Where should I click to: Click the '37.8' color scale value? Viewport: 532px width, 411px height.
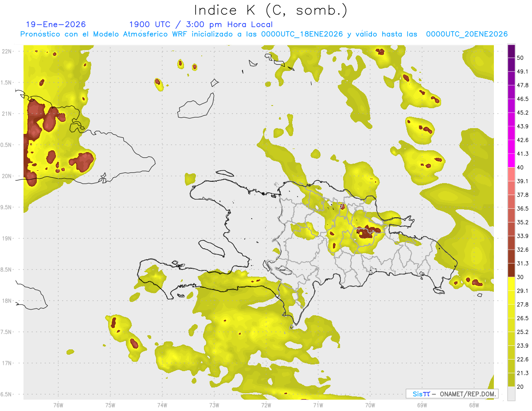[523, 195]
